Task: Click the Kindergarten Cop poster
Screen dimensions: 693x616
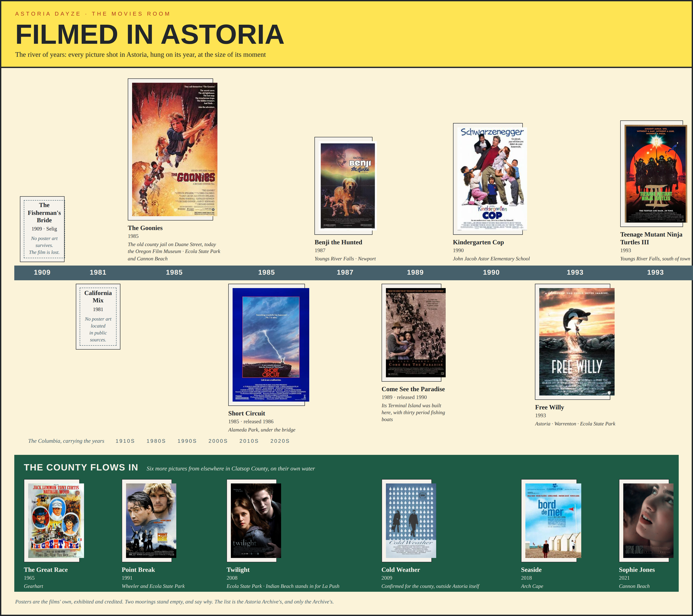Action: (x=492, y=179)
